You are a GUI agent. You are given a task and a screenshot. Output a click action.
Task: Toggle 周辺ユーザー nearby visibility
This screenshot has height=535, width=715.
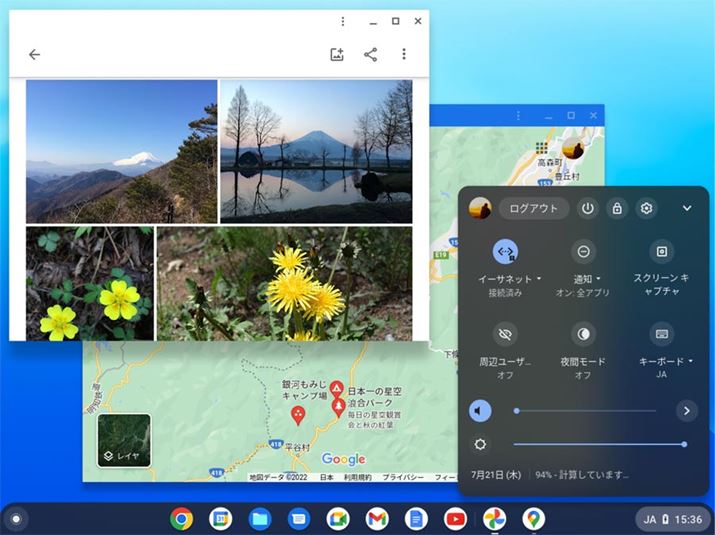click(x=505, y=334)
